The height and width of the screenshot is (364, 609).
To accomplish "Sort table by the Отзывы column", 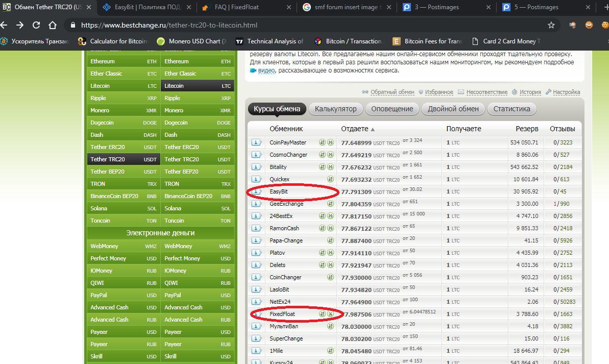I will point(563,129).
